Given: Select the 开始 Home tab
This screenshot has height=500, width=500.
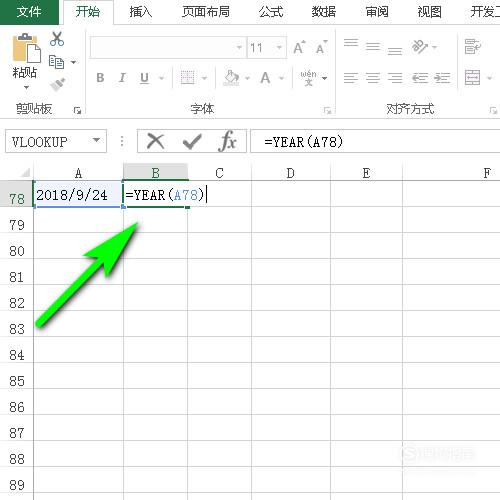Looking at the screenshot, I should point(88,12).
